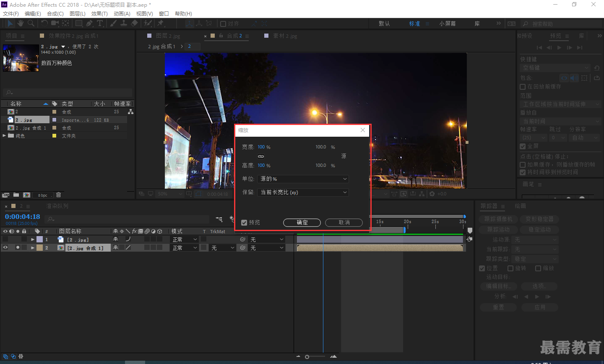Click the timeline zoom slider handle
The width and height of the screenshot is (604, 364).
coord(307,357)
